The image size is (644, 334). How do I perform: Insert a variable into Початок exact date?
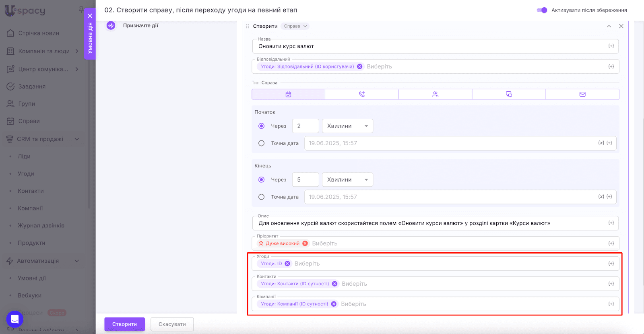[x=609, y=143]
